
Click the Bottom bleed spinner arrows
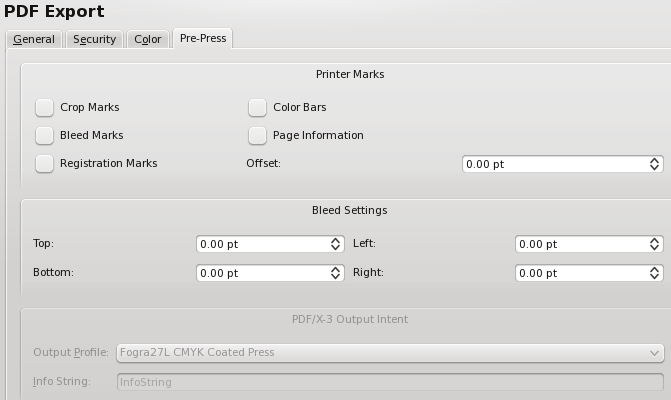click(336, 272)
